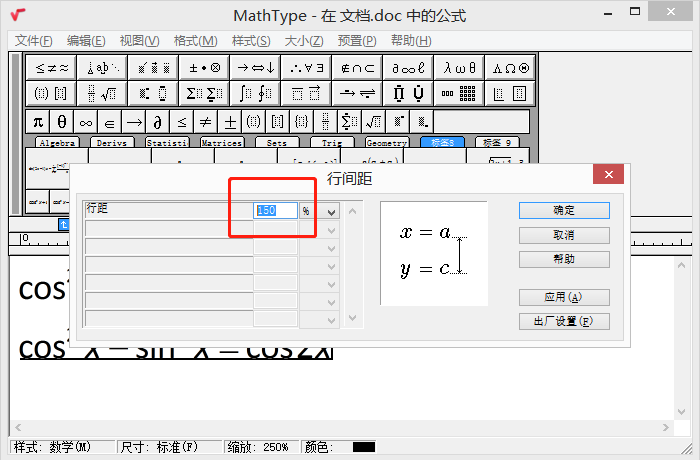Click the 帮助 button in dialog
This screenshot has height=460, width=700.
click(x=564, y=259)
